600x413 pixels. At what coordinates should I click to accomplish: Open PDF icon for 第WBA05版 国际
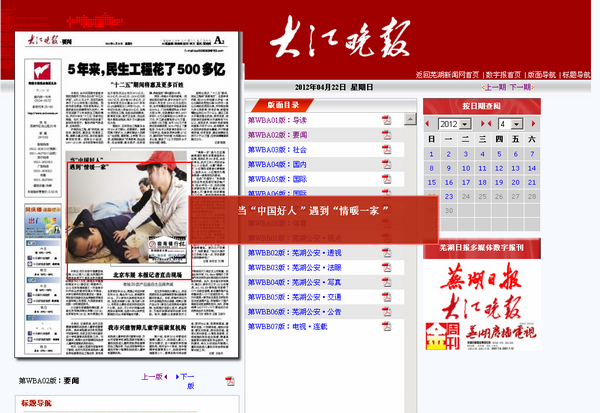[x=386, y=179]
